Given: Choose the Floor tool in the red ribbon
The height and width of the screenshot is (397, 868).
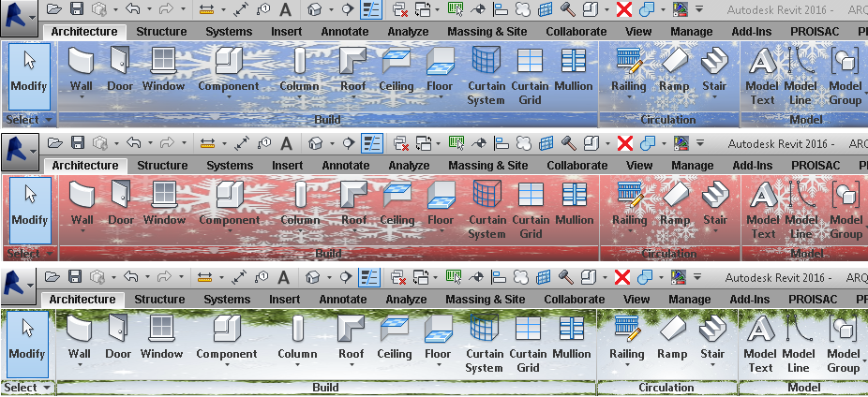Looking at the screenshot, I should (x=441, y=208).
